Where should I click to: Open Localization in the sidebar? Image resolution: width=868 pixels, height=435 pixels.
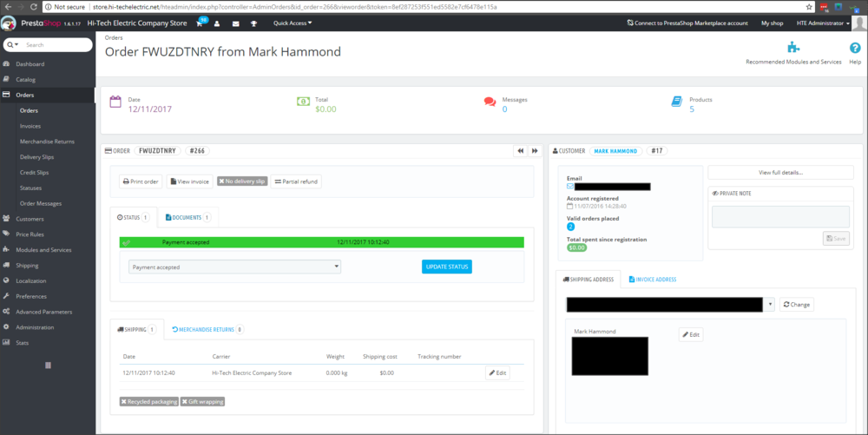(x=30, y=281)
